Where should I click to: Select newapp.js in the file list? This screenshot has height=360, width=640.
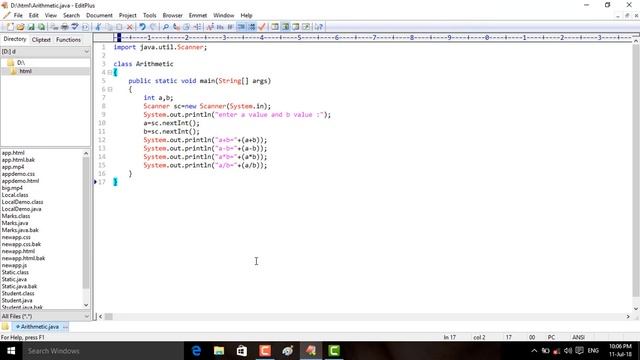point(14,265)
